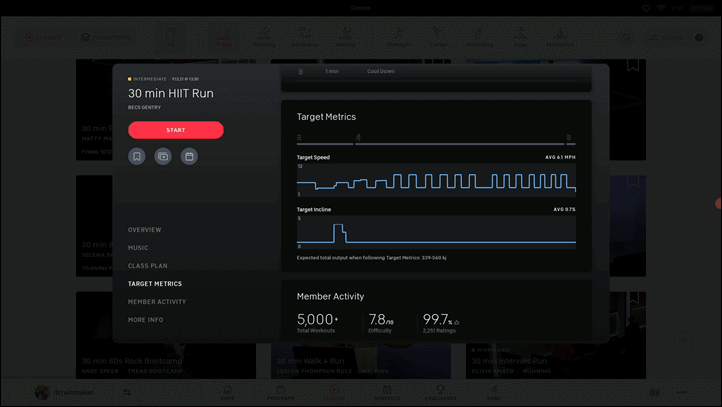Screen dimensions: 722x407
Task: Select the Yoga category icon
Action: click(520, 38)
